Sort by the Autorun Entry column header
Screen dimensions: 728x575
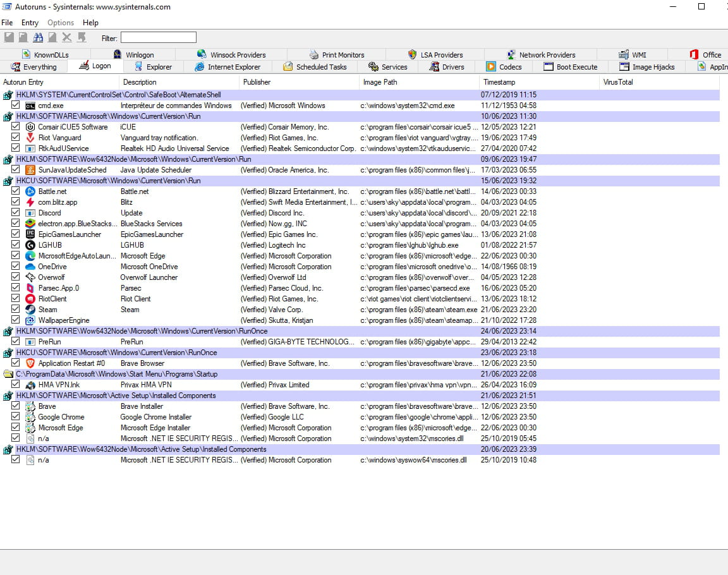pyautogui.click(x=59, y=82)
